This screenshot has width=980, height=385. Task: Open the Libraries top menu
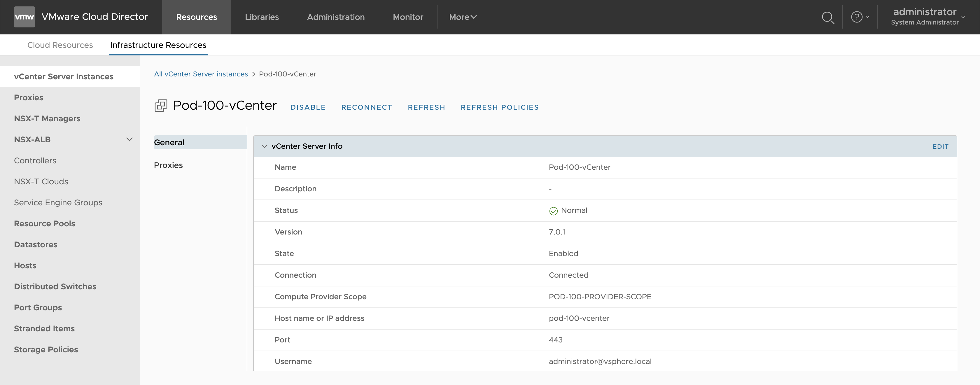pyautogui.click(x=262, y=17)
